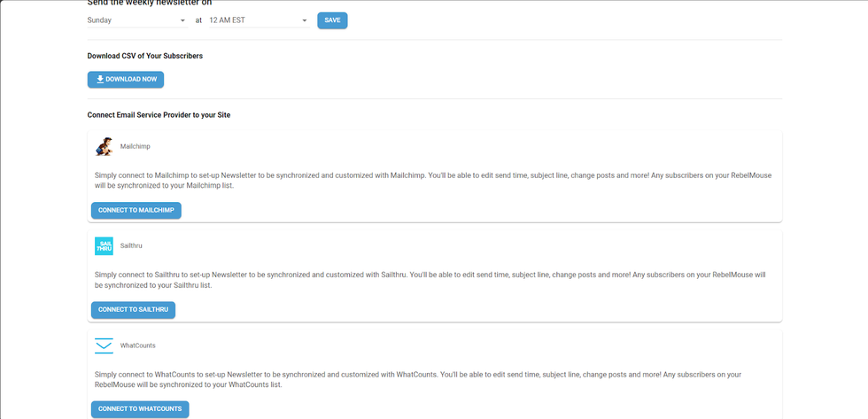
Task: Click the Sailthru description paragraph
Action: [x=432, y=280]
